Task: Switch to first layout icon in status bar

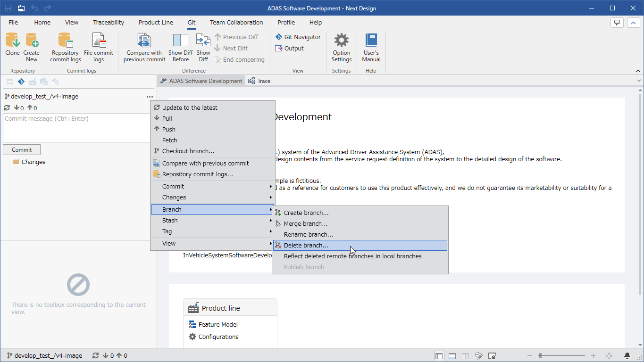Action: click(439, 356)
